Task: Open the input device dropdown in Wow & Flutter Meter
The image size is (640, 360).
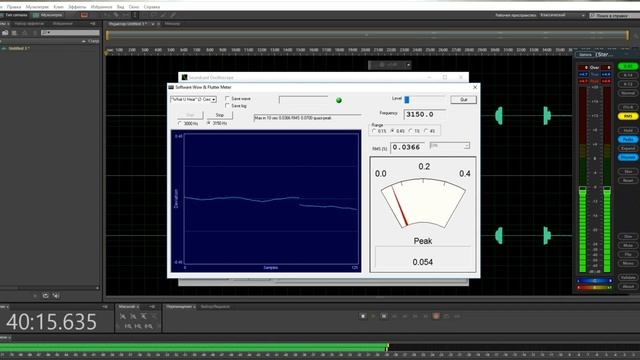Action: click(193, 99)
